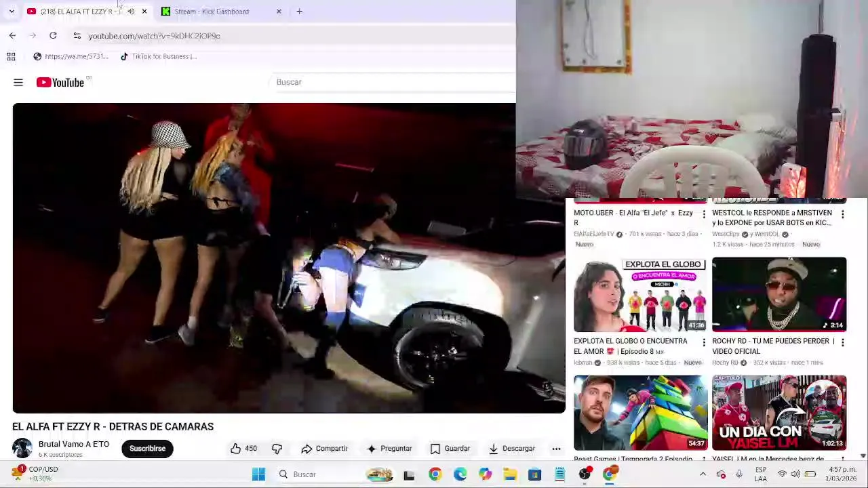Open the Windows Start menu
Image resolution: width=868 pixels, height=488 pixels.
[258, 474]
